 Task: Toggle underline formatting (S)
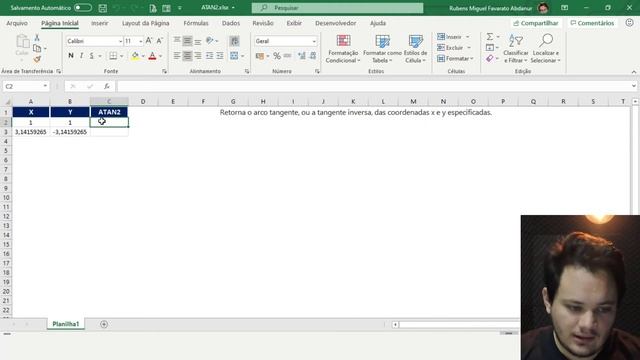pyautogui.click(x=91, y=56)
